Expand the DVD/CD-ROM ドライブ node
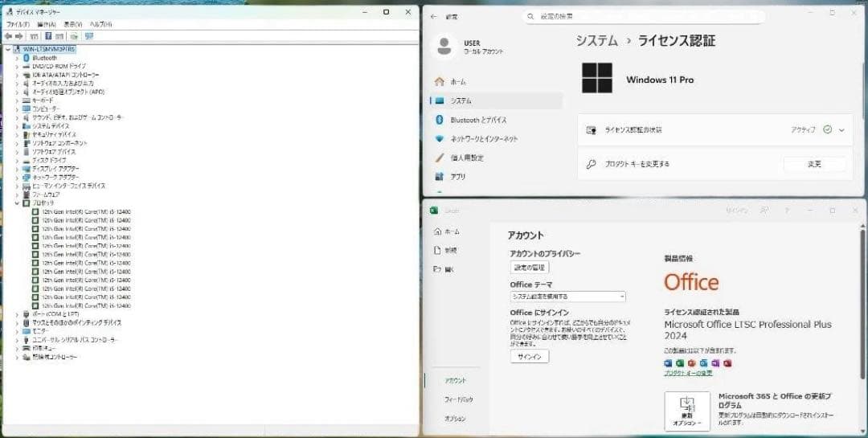Image resolution: width=868 pixels, height=438 pixels. coord(17,66)
